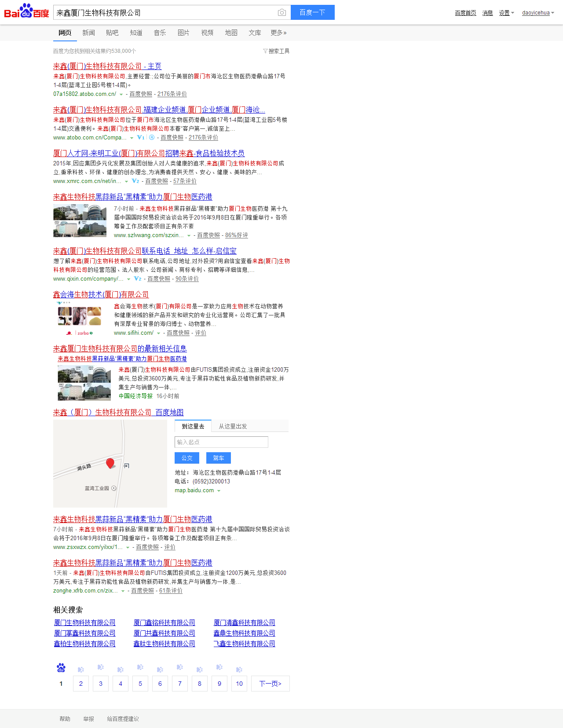Screen dimensions: 563x728
Task: Click V1 badge on atobo.com.cn result
Action: click(x=141, y=138)
